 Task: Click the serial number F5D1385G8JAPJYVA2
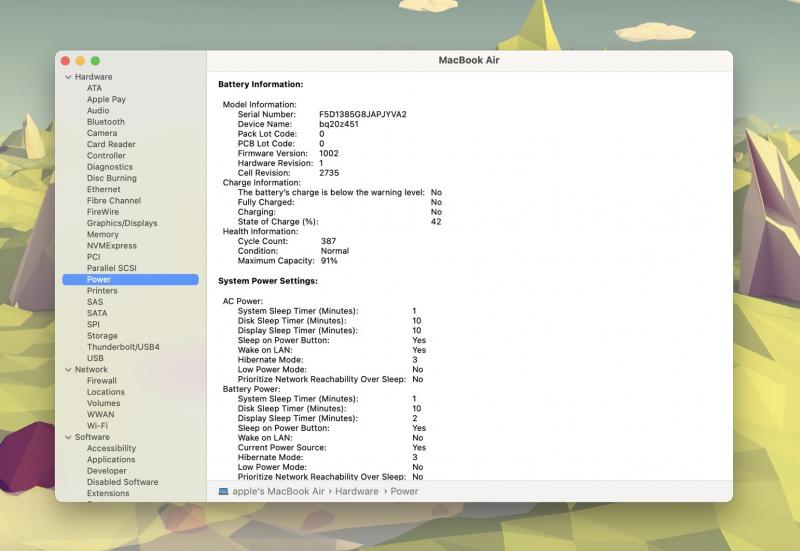[363, 114]
